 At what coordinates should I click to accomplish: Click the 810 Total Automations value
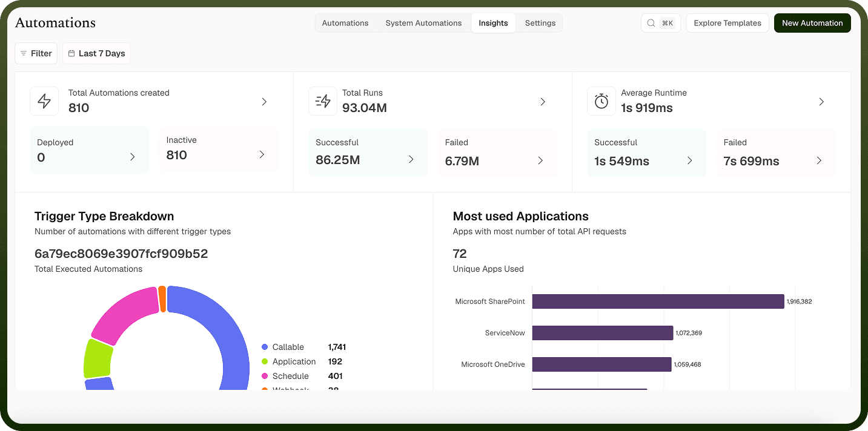point(79,108)
